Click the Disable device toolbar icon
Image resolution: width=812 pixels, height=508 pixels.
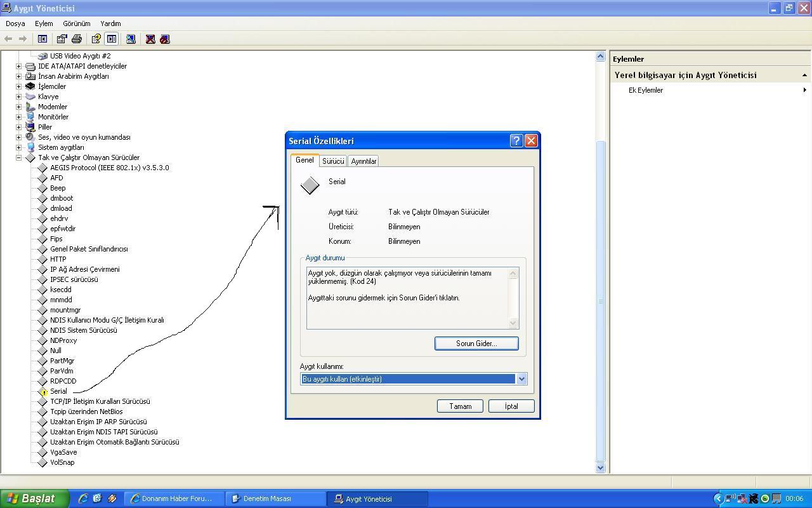point(165,39)
